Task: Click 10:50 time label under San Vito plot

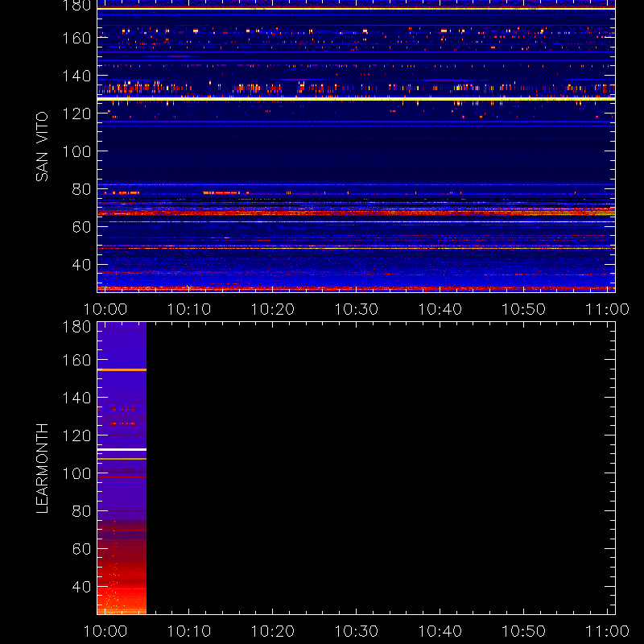Action: pos(524,309)
